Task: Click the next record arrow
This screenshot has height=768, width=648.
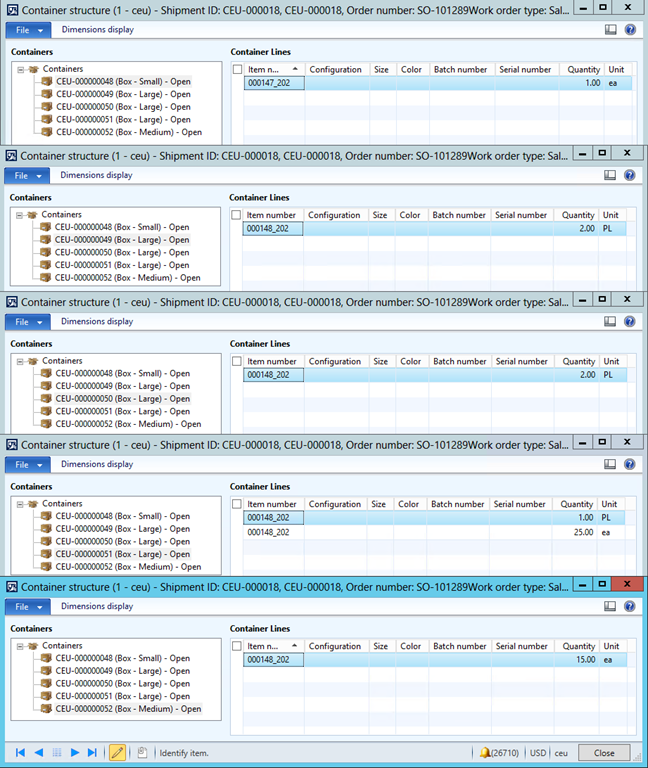Action: [x=75, y=752]
